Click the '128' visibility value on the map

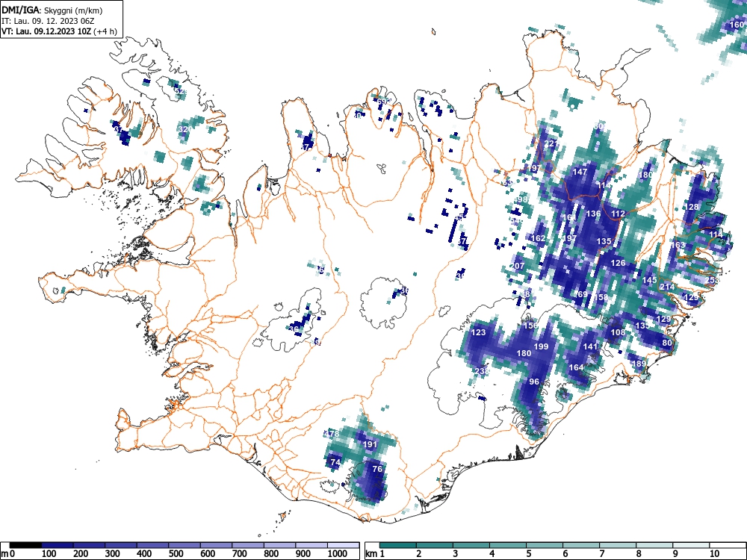(x=691, y=207)
